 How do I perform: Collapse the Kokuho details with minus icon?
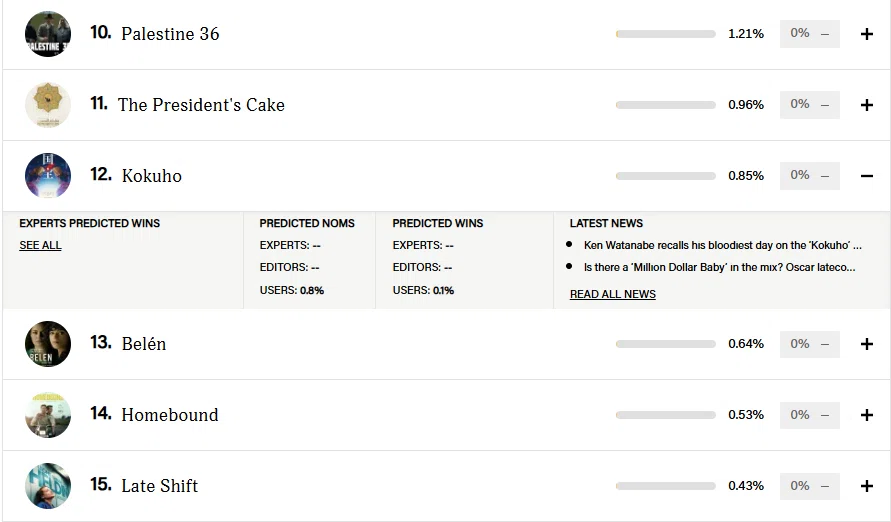[x=867, y=176]
